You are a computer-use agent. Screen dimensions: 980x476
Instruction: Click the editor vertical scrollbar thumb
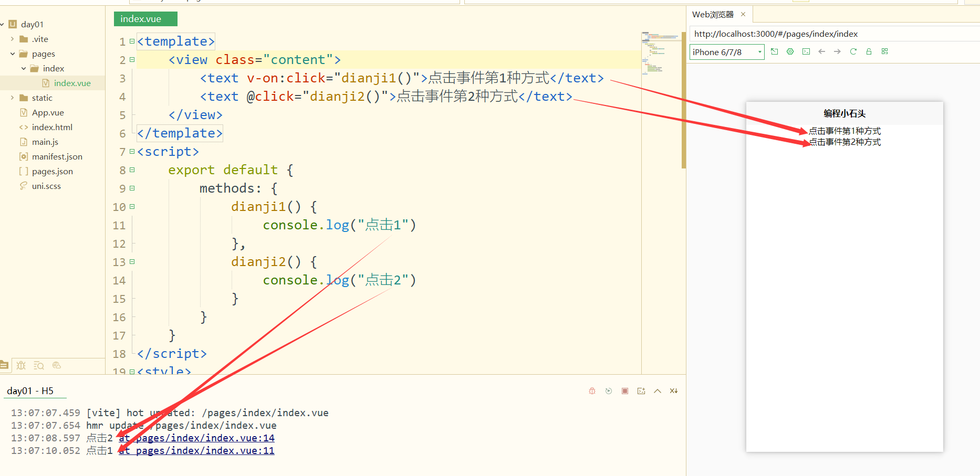coord(684,100)
